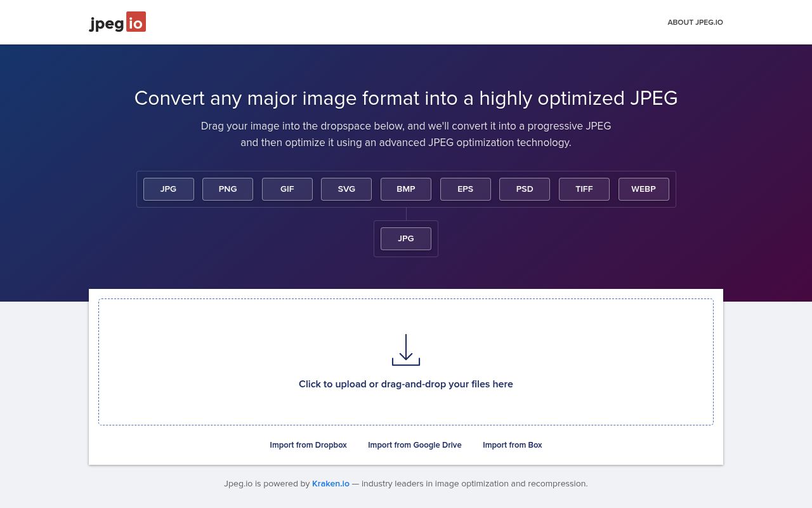812x508 pixels.
Task: Click the jpeg.io logo icon
Action: pos(117,22)
